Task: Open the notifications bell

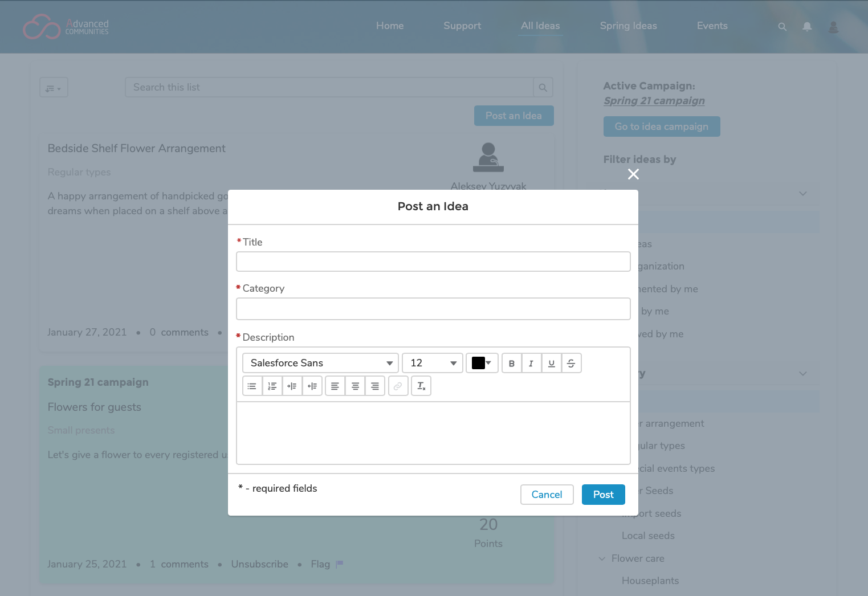Action: click(807, 27)
